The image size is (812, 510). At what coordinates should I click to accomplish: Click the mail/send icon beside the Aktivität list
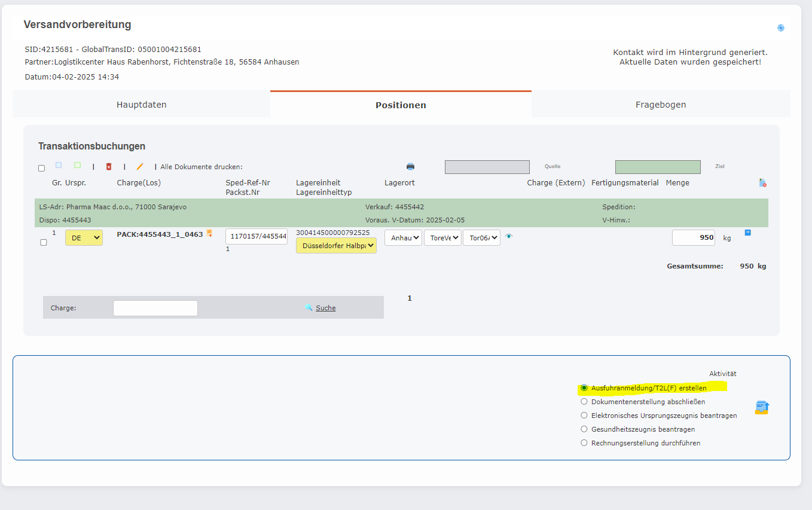(x=761, y=407)
